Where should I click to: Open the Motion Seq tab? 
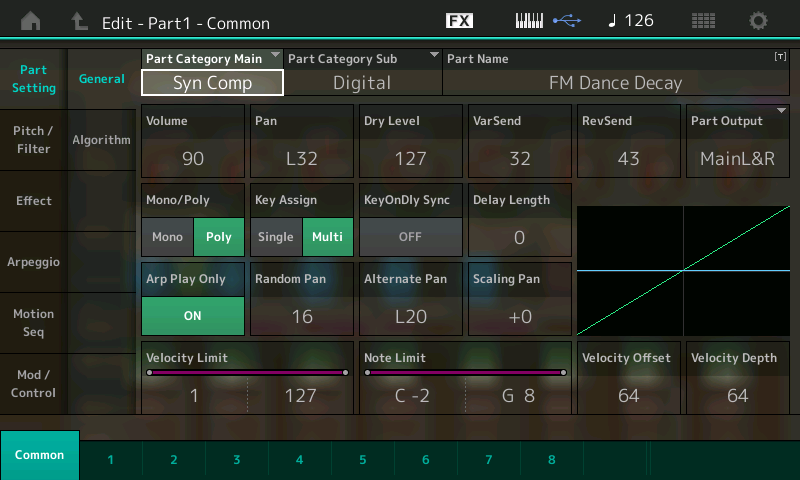[x=34, y=323]
